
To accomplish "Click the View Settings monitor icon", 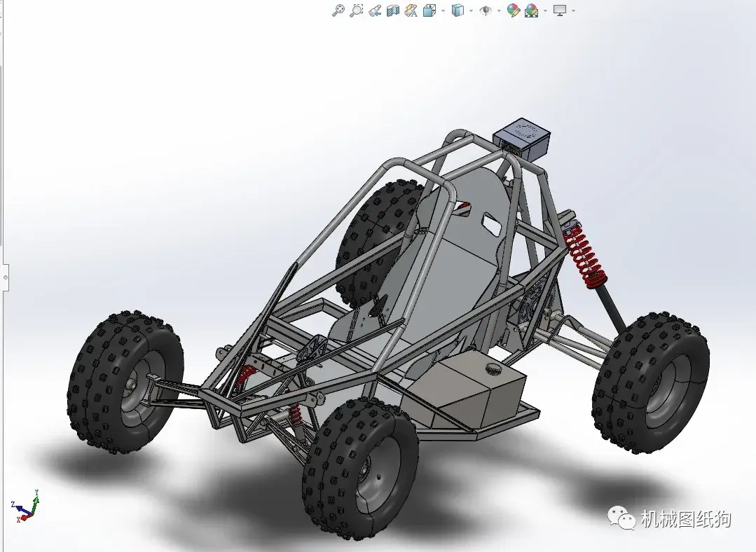I will coord(558,11).
